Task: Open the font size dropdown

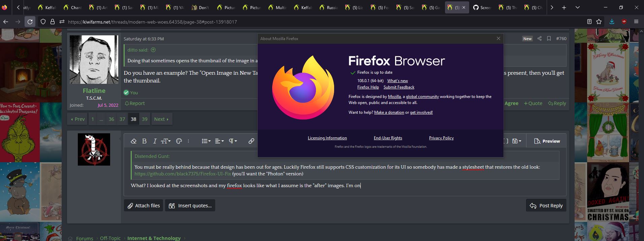Action: [166, 141]
